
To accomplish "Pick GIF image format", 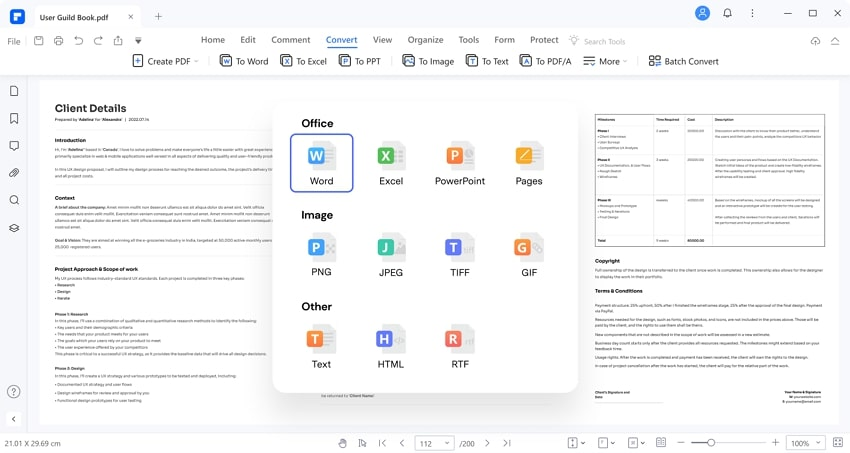I will click(x=529, y=255).
